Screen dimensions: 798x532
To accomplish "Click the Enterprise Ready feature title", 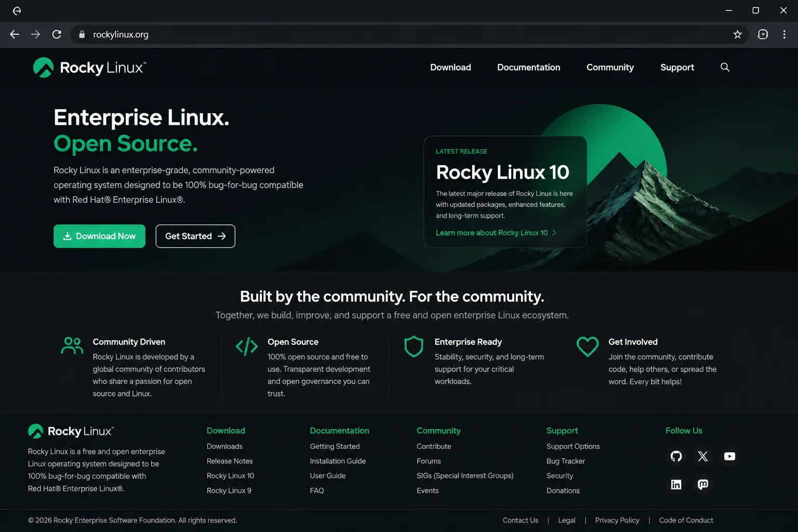I will [x=468, y=342].
